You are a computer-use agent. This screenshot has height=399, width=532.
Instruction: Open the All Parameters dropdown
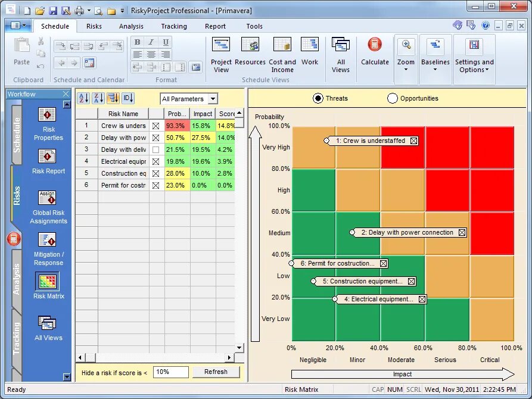point(188,98)
